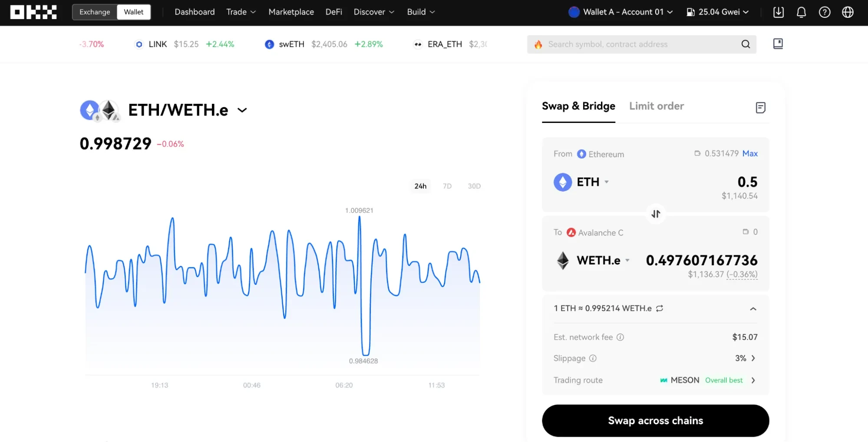
Task: Click the search magnifier icon
Action: click(x=746, y=44)
